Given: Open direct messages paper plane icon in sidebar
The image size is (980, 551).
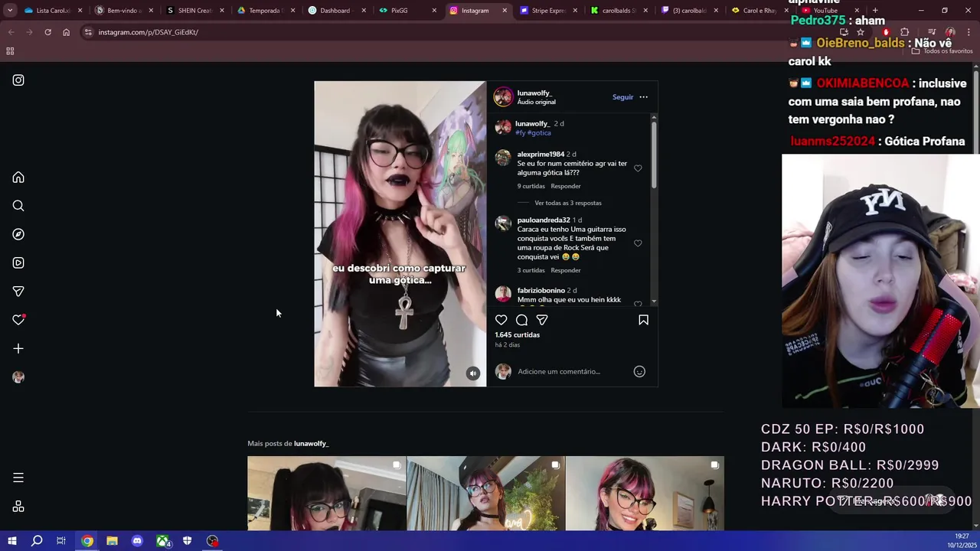Looking at the screenshot, I should tap(18, 292).
